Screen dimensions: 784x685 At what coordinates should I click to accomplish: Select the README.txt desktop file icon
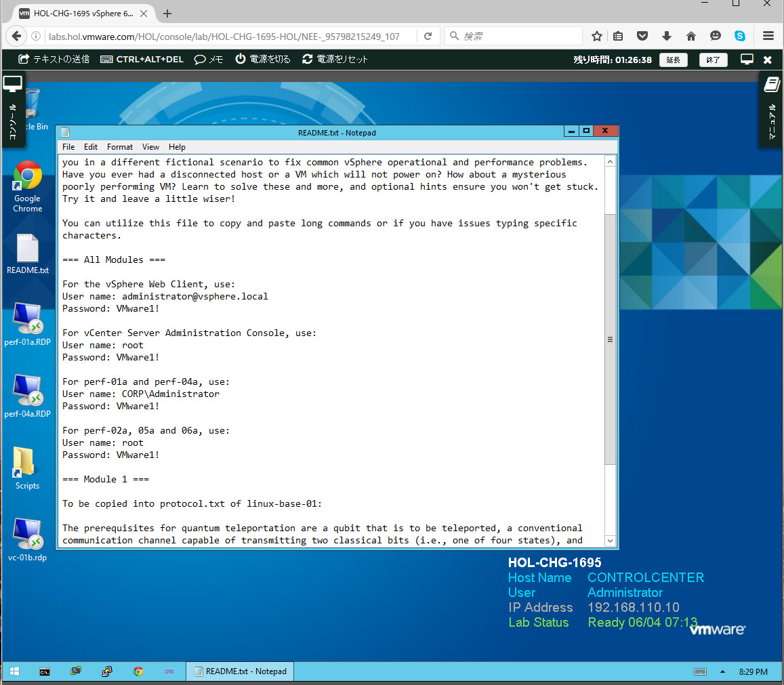click(28, 254)
